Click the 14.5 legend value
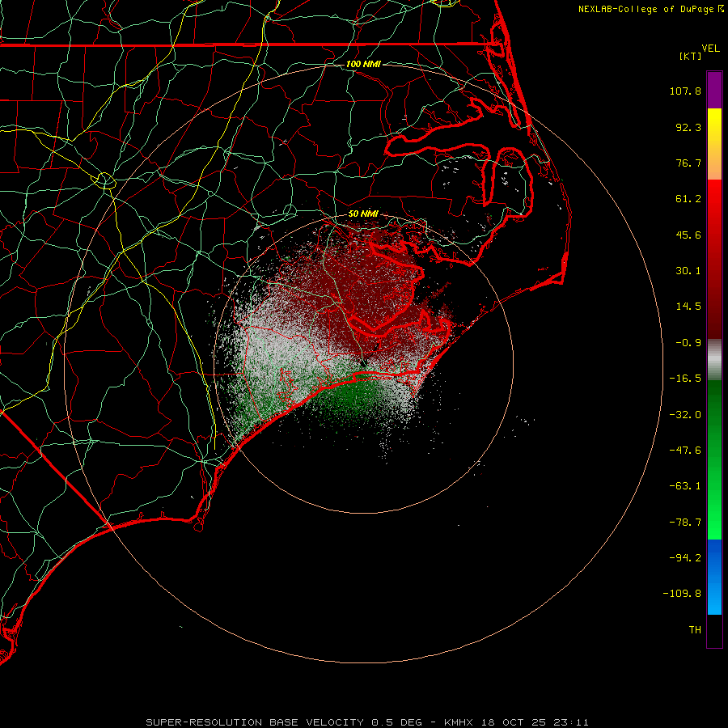The image size is (728, 728). [x=688, y=307]
